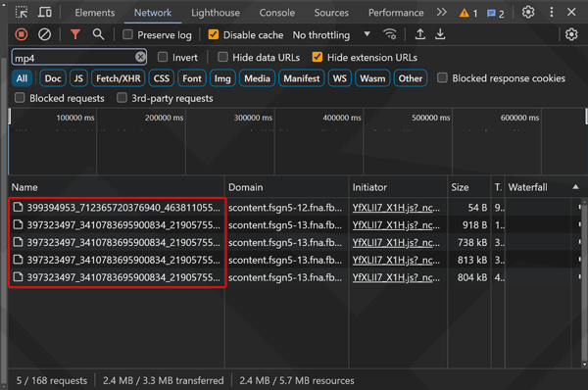Open network search magnifier

click(x=98, y=35)
